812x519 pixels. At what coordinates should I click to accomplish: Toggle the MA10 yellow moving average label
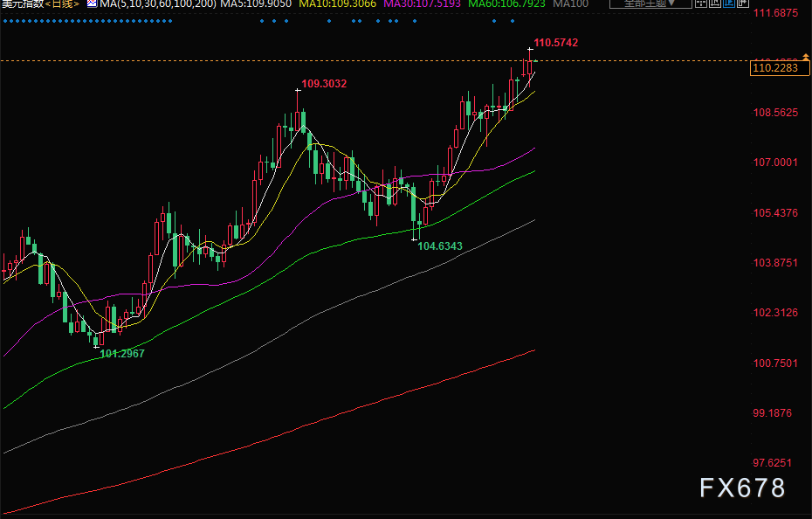pos(340,4)
